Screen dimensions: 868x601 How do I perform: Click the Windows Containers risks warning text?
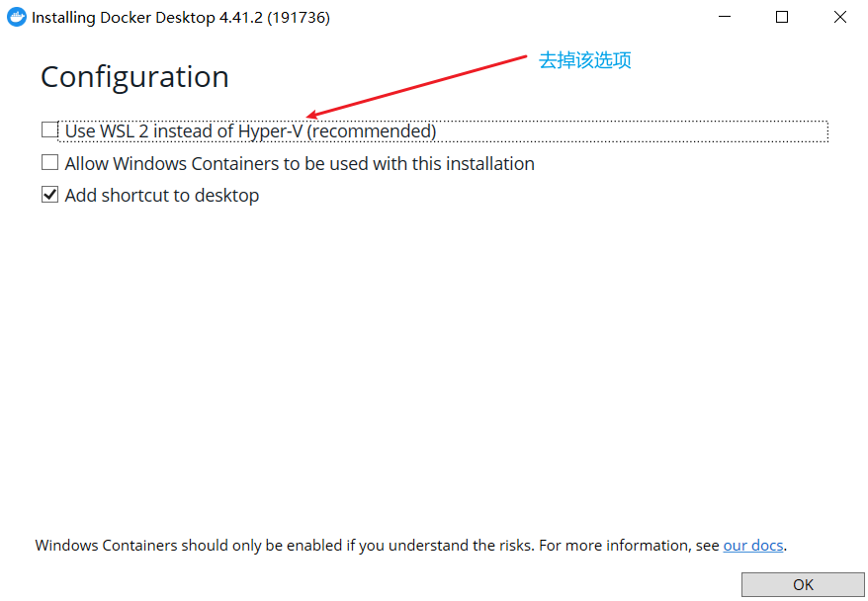coord(410,546)
